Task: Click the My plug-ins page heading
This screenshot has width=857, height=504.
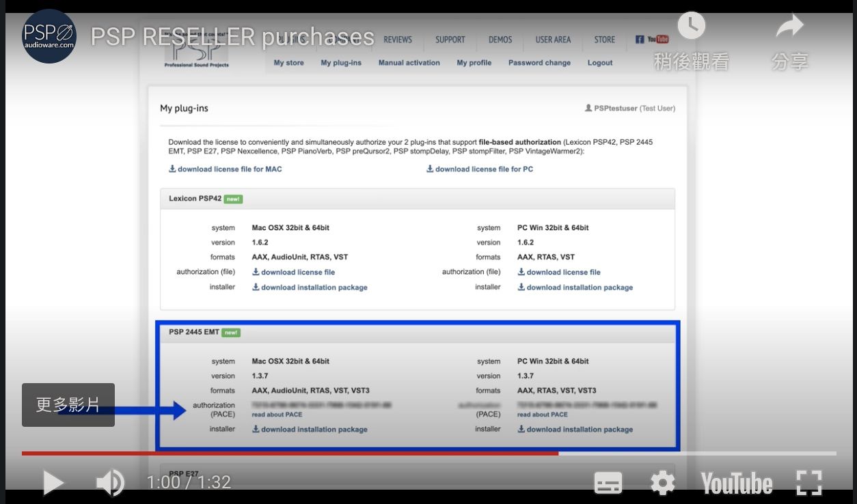Action: 185,109
